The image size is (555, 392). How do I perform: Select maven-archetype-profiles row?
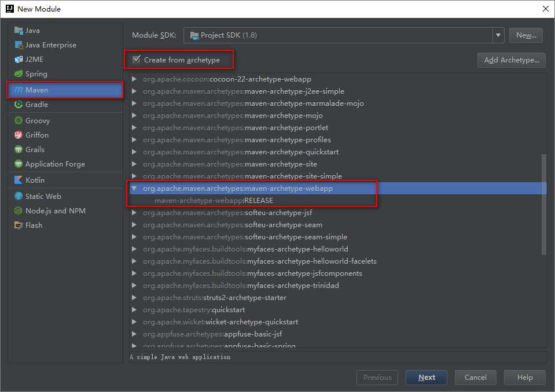pos(338,139)
